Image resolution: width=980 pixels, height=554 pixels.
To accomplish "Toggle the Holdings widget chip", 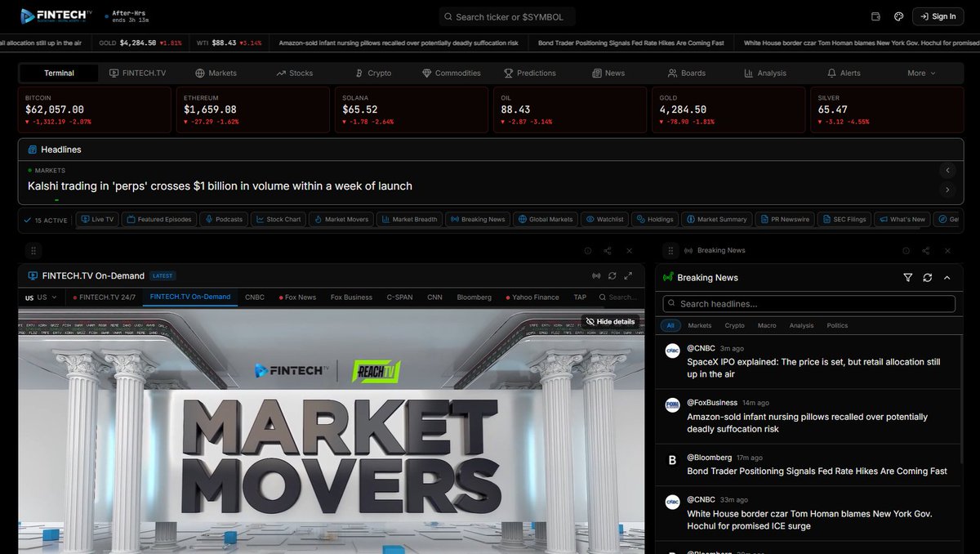I will pyautogui.click(x=655, y=219).
